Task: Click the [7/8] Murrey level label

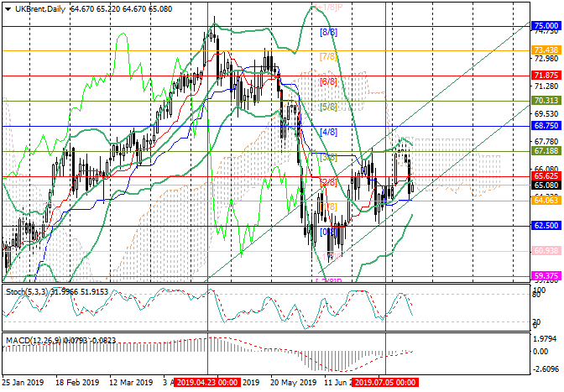Action: (x=328, y=56)
